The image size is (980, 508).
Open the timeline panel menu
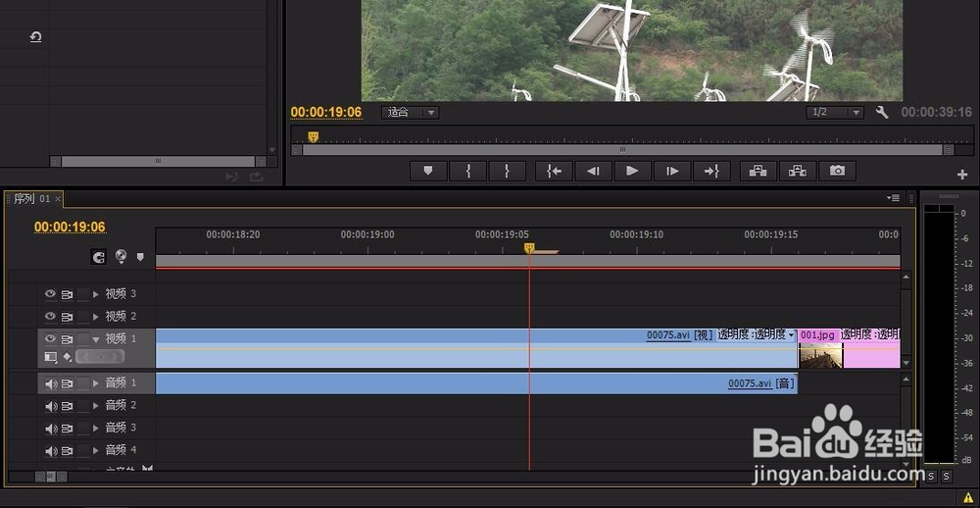[893, 198]
